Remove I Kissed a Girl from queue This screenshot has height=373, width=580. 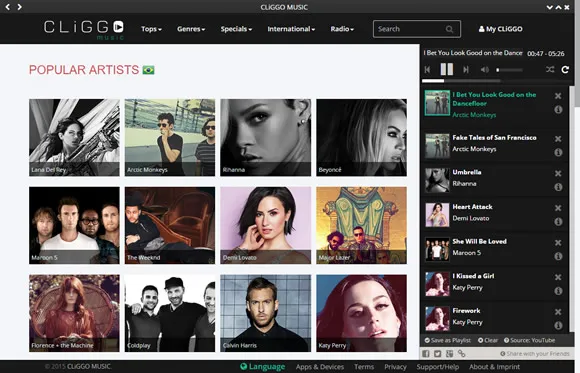558,277
